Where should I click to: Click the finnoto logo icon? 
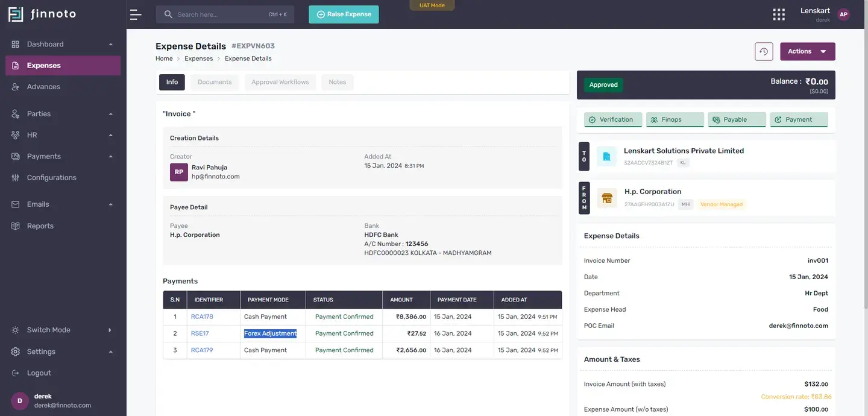click(16, 14)
